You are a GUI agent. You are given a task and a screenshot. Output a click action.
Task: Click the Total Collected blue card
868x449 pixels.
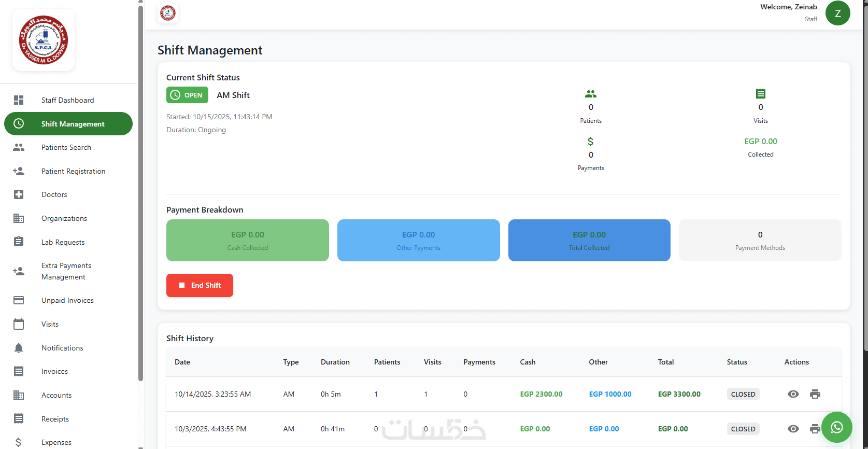click(589, 240)
